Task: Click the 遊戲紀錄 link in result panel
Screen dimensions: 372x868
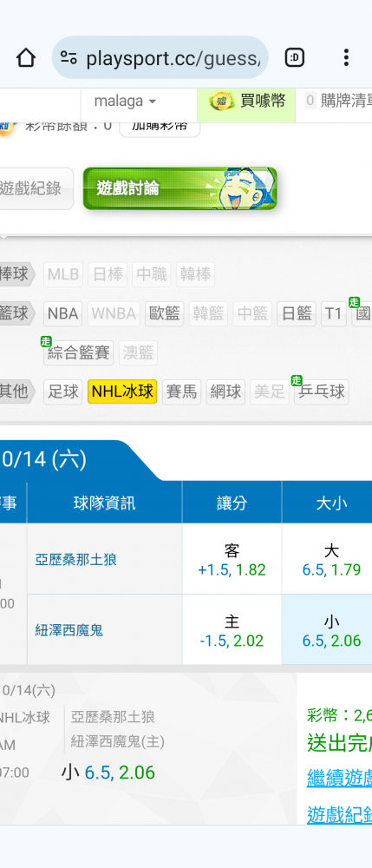Action: 339,814
